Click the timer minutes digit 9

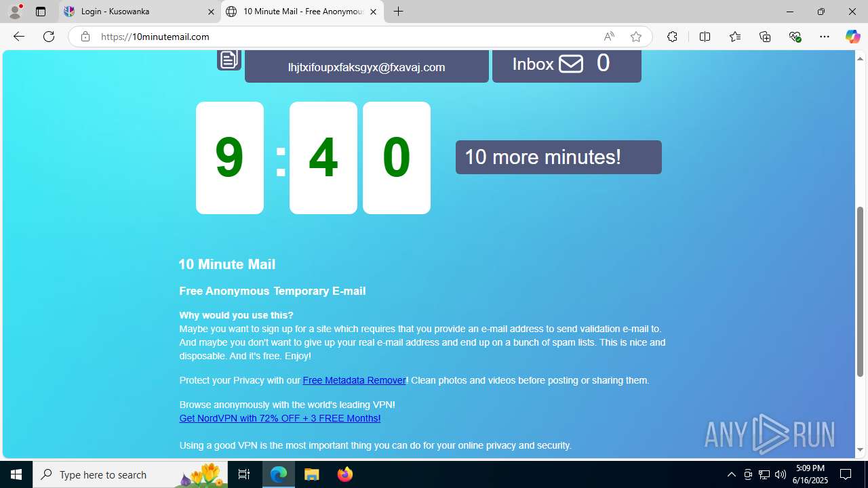(x=229, y=158)
